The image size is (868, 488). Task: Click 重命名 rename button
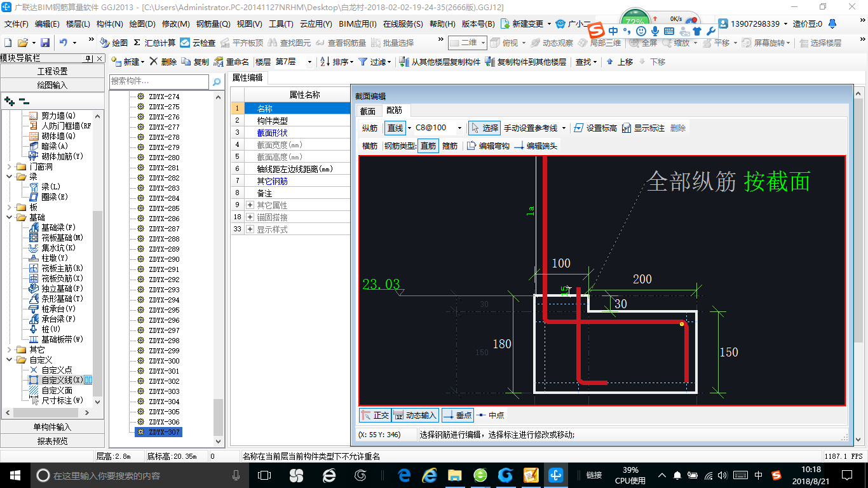231,62
